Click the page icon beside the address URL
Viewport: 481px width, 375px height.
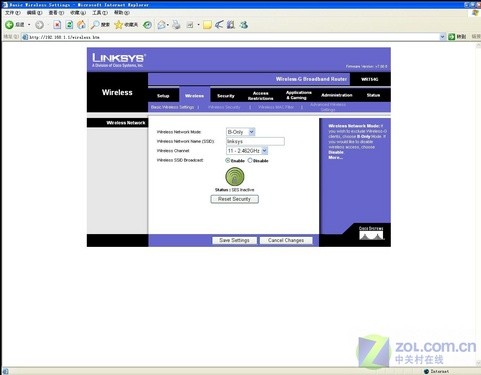[x=25, y=37]
